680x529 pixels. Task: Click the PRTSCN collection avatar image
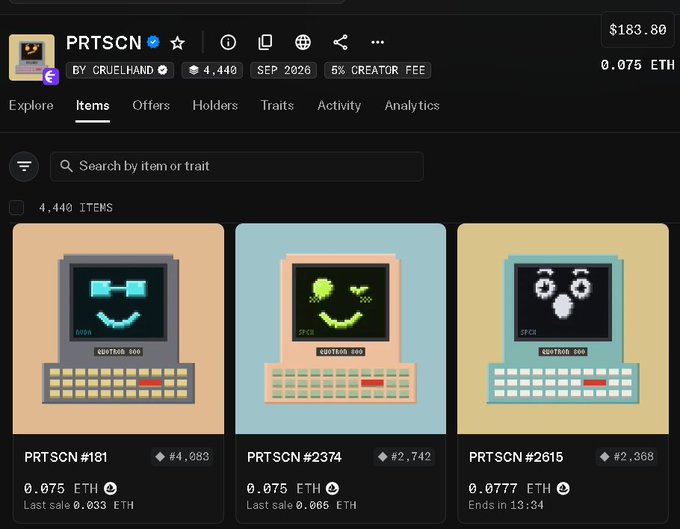[32, 57]
